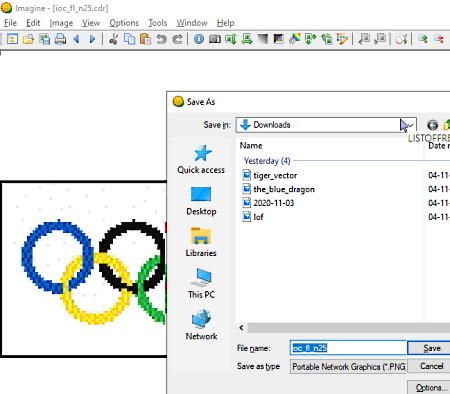450x394 pixels.
Task: Click the back button in Save As dialog
Action: click(432, 125)
